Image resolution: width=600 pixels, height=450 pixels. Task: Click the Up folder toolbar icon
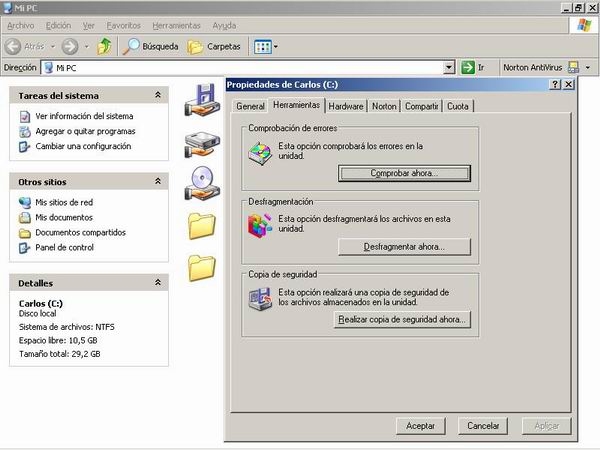pos(104,46)
